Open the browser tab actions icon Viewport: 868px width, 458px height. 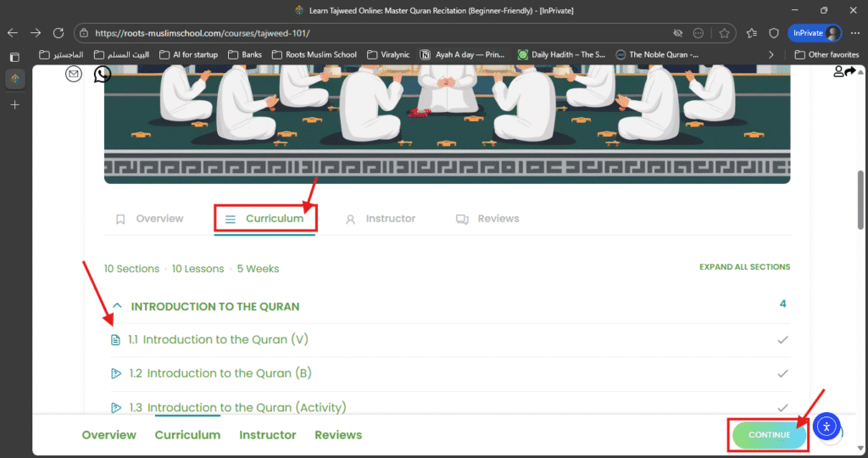click(14, 57)
